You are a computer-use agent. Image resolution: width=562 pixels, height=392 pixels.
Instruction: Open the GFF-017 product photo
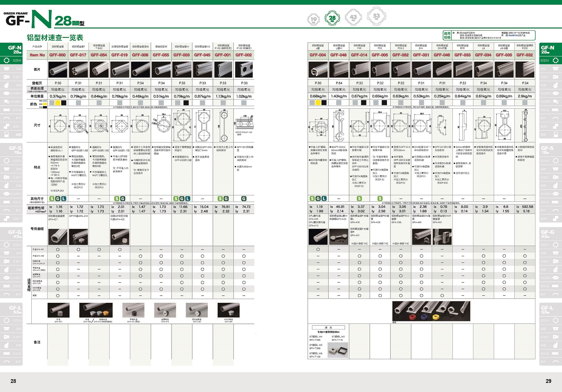pyautogui.click(x=78, y=69)
